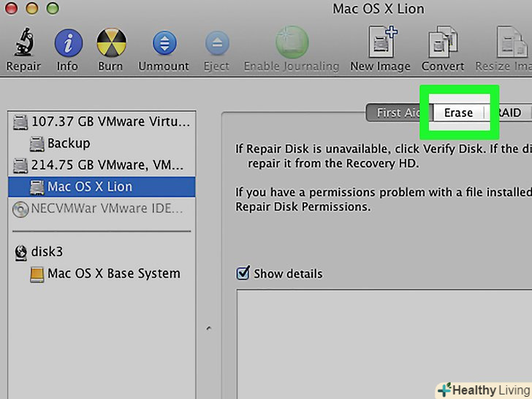This screenshot has width=532, height=399.
Task: Select the Backup volume
Action: tap(69, 143)
